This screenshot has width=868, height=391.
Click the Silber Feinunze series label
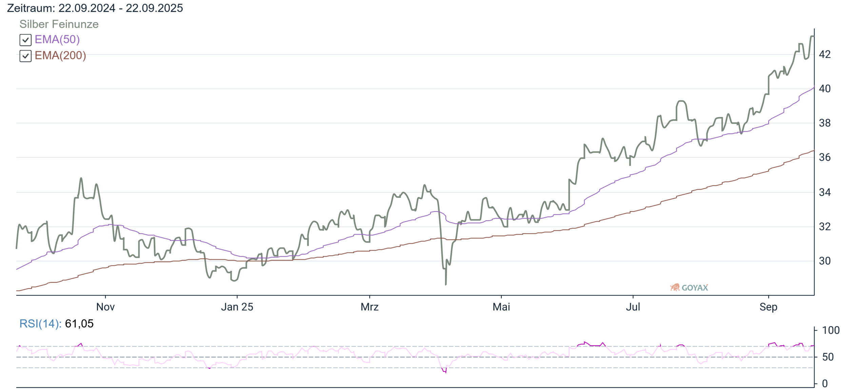coord(59,24)
